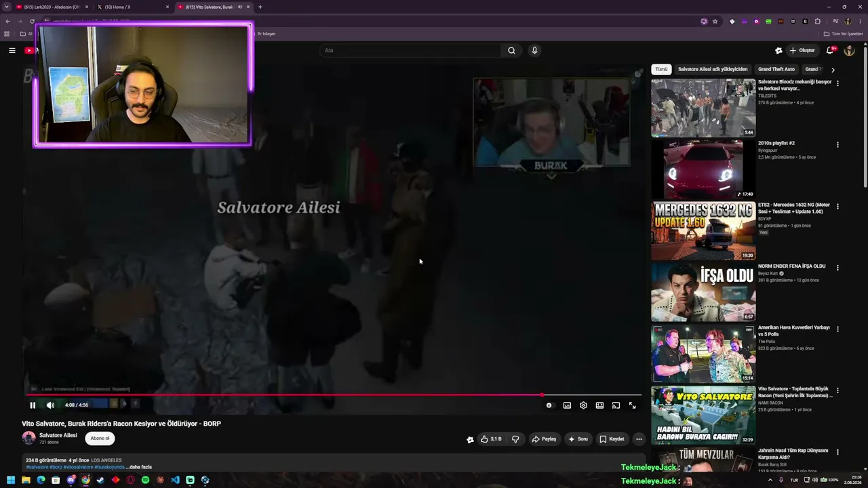Open the 2010s playlist #2 thumbnail
The height and width of the screenshot is (488, 868).
click(703, 169)
